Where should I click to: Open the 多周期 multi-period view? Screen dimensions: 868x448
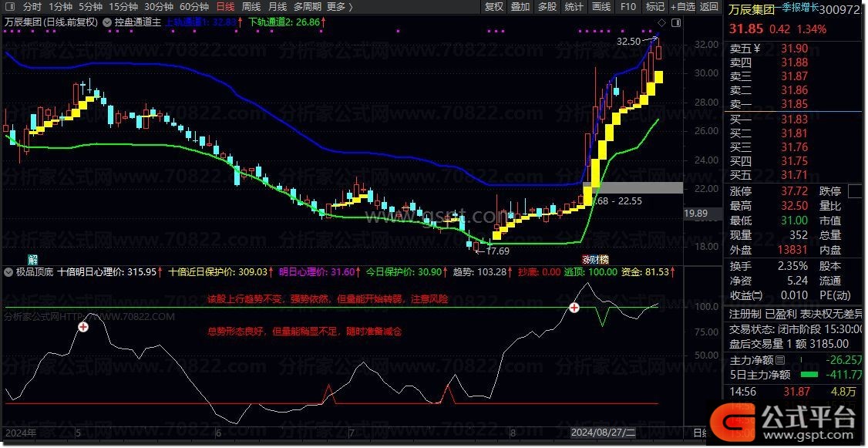tap(308, 7)
